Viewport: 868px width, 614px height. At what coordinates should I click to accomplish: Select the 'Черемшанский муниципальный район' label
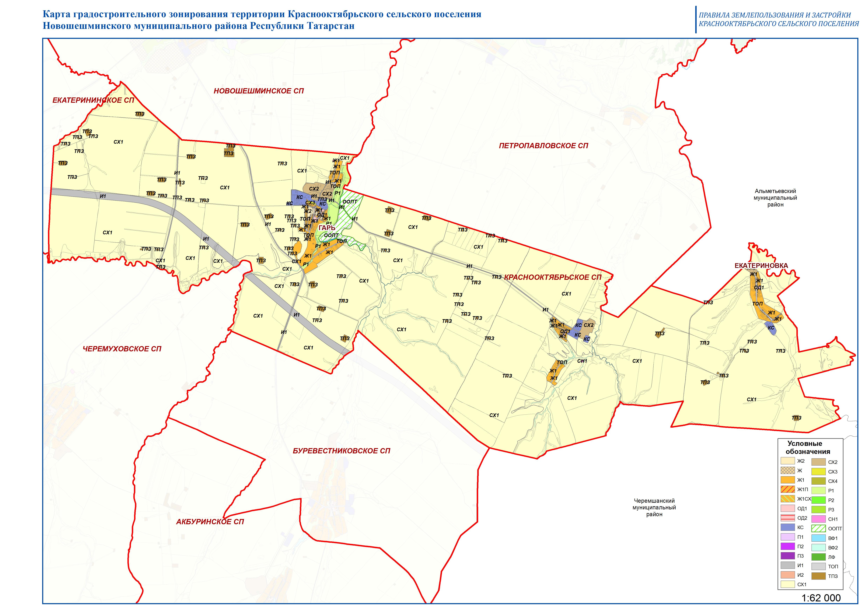[x=654, y=508]
